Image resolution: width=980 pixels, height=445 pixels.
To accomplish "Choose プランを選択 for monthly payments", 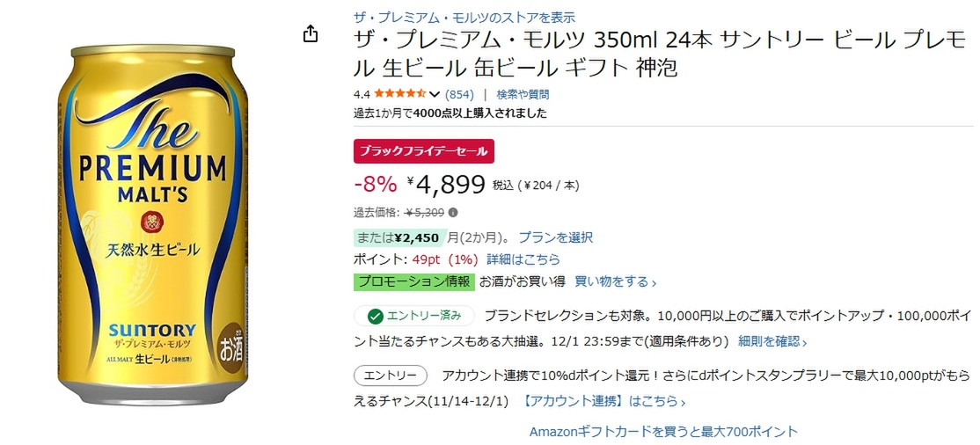I will pos(555,237).
